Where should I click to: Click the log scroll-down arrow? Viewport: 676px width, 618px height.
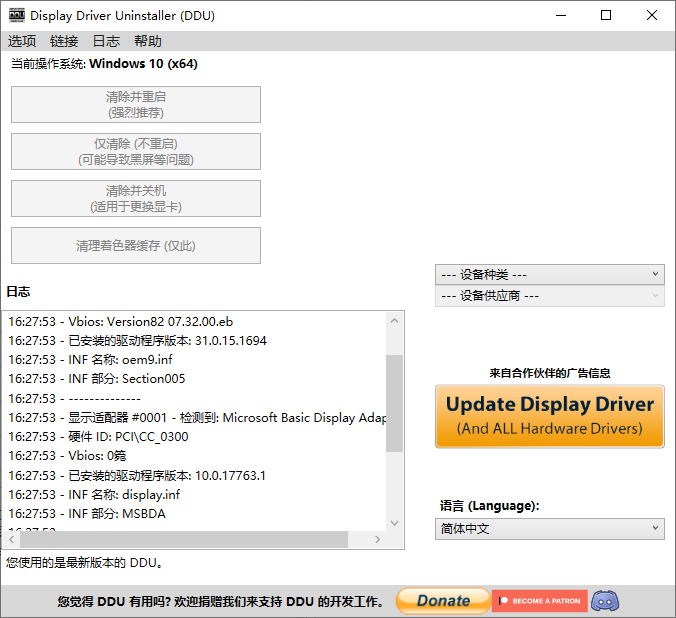(395, 522)
